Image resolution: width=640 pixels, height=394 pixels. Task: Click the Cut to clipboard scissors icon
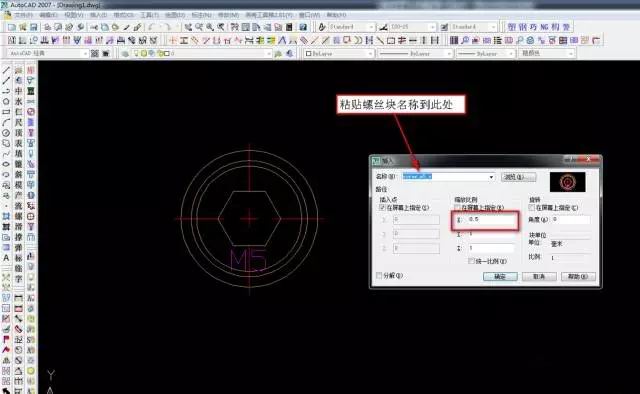[x=94, y=27]
